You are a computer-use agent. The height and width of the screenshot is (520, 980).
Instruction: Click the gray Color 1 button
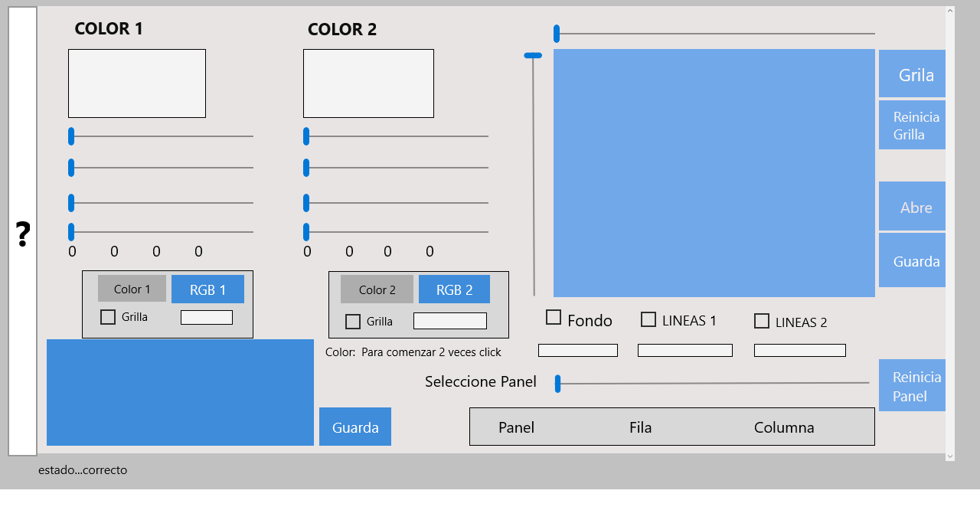(132, 289)
